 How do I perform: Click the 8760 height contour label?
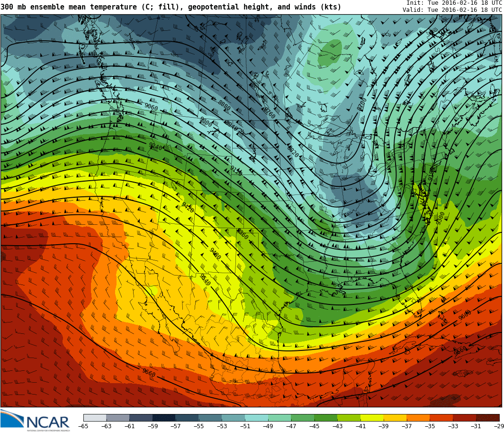tap(270, 113)
